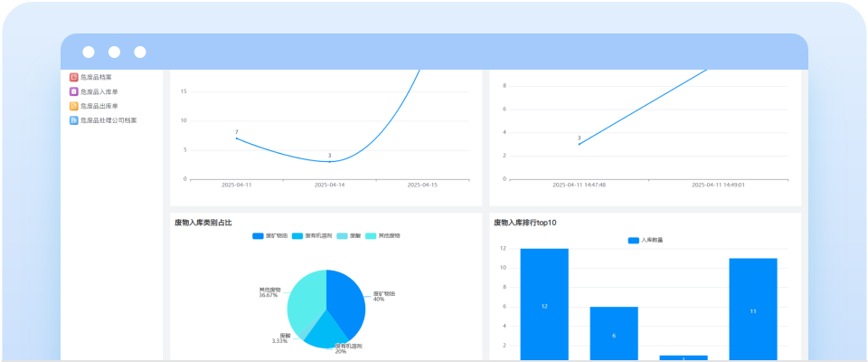Click the bar with value 6
Viewport: 868px width, 362px height.
614,333
